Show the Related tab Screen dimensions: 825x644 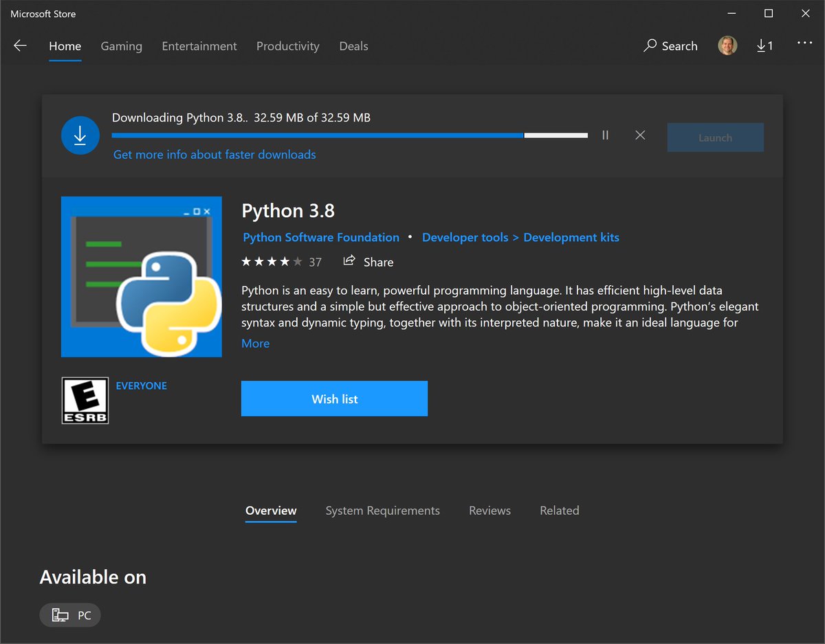560,511
